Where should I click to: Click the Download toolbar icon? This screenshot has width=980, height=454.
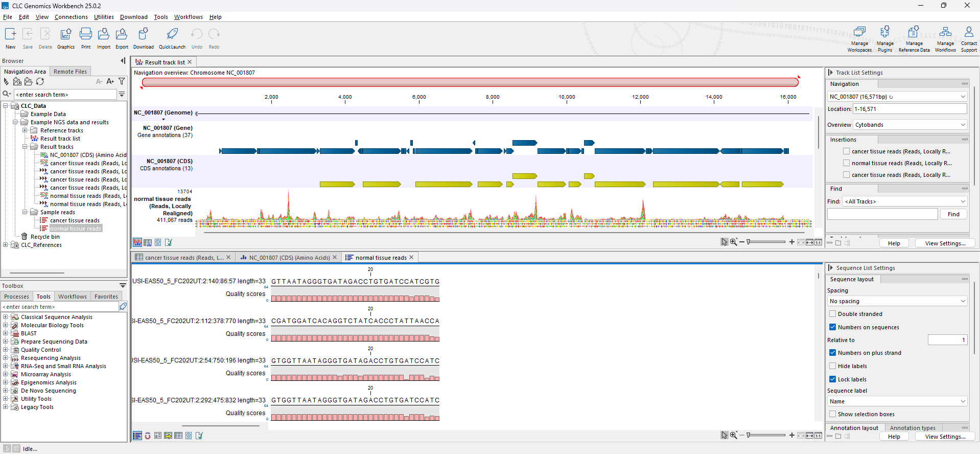(143, 35)
